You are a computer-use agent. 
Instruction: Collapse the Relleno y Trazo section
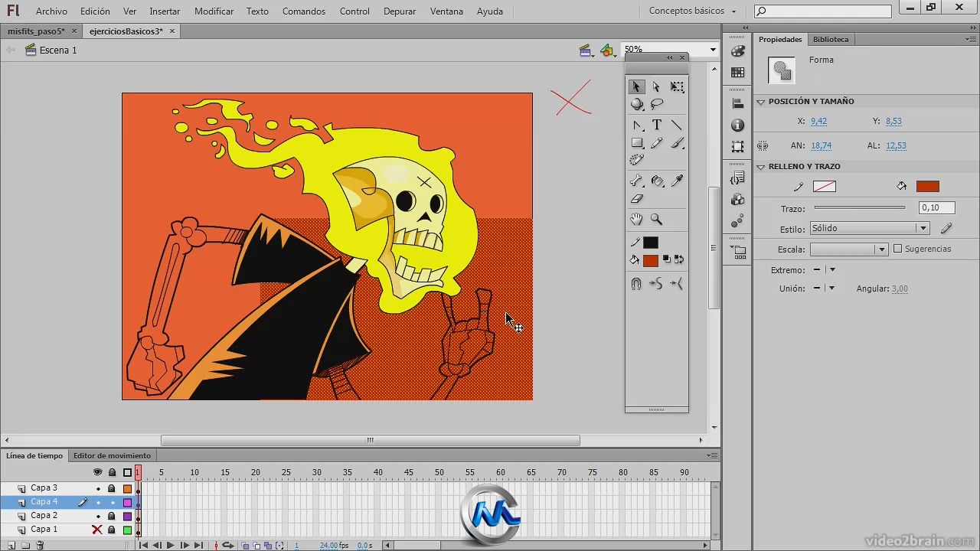click(x=761, y=167)
